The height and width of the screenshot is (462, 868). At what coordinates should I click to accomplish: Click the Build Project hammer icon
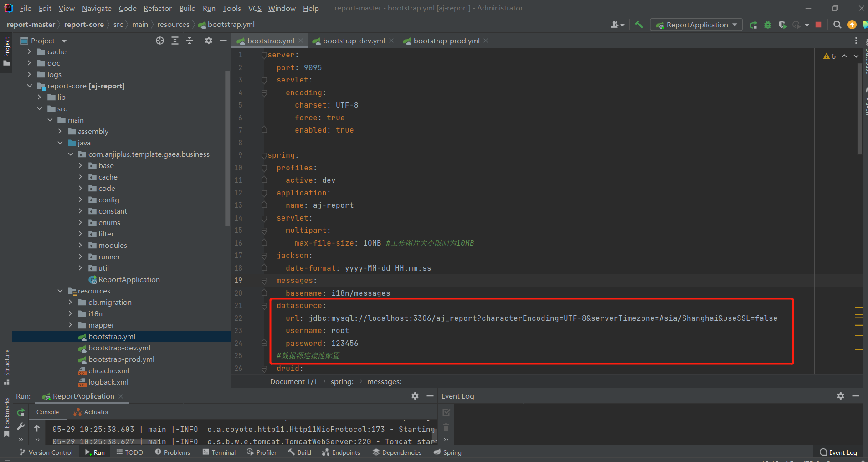[x=639, y=25]
